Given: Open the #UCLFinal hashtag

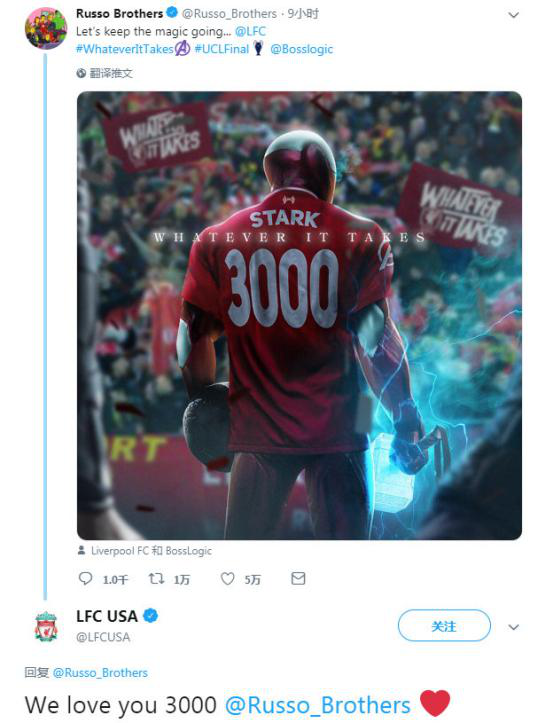Looking at the screenshot, I should (222, 49).
